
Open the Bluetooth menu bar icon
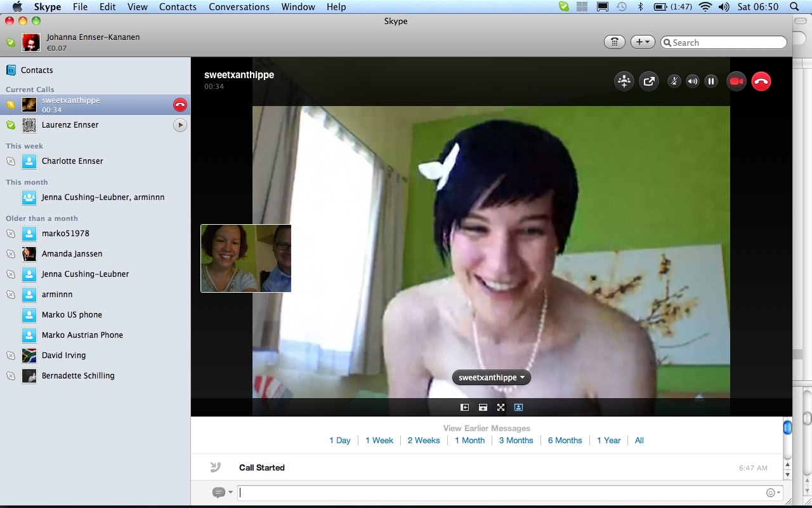pyautogui.click(x=641, y=7)
